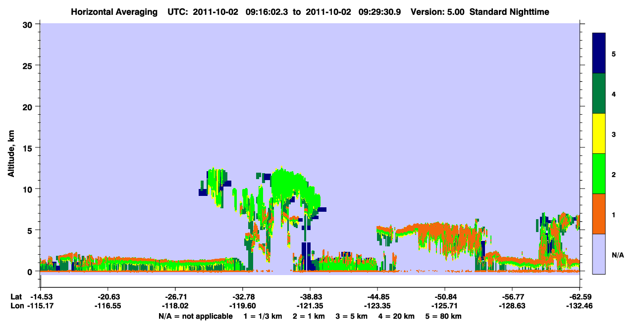The width and height of the screenshot is (644, 330).
Task: Click the dark green colorbar segment labeled 4
Action: tap(599, 94)
